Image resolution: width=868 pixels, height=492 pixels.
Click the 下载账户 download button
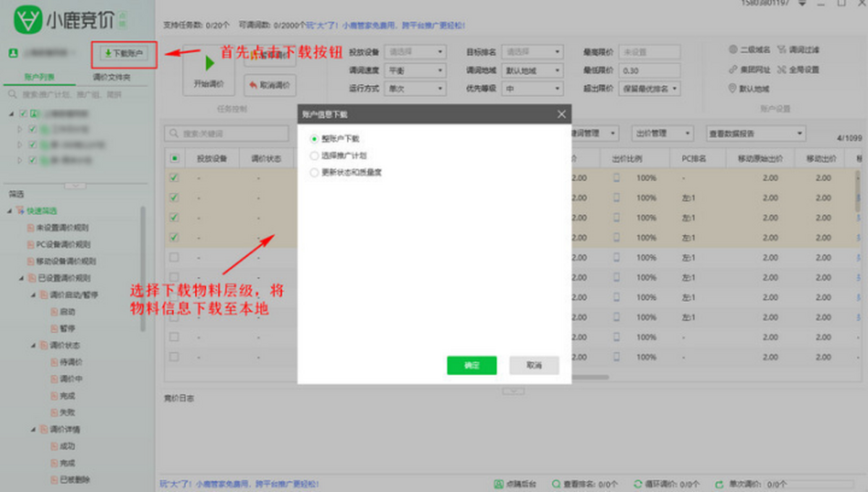(x=124, y=54)
